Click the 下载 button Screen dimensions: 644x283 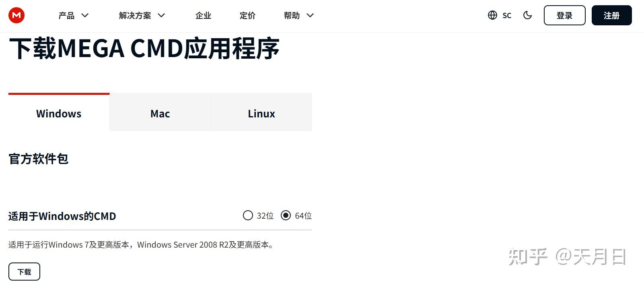[x=24, y=272]
